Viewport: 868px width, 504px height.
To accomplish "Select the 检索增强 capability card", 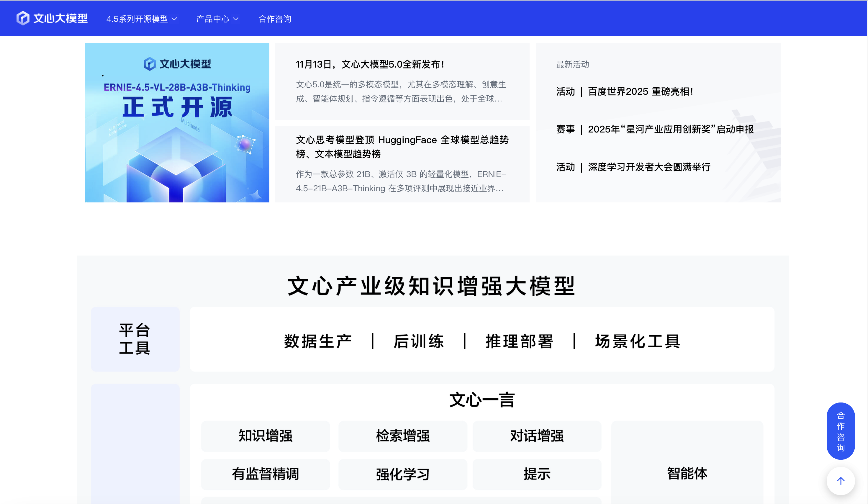I will tap(402, 436).
